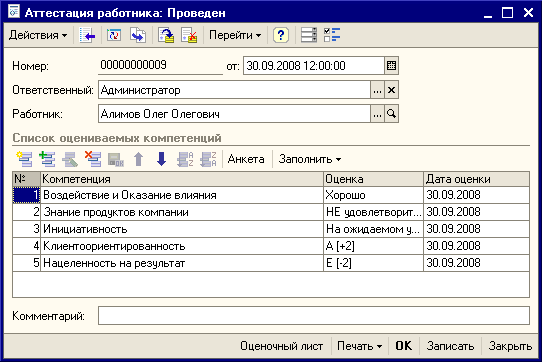The image size is (542, 362).
Task: Click row number 1 cell
Action: pyautogui.click(x=26, y=195)
